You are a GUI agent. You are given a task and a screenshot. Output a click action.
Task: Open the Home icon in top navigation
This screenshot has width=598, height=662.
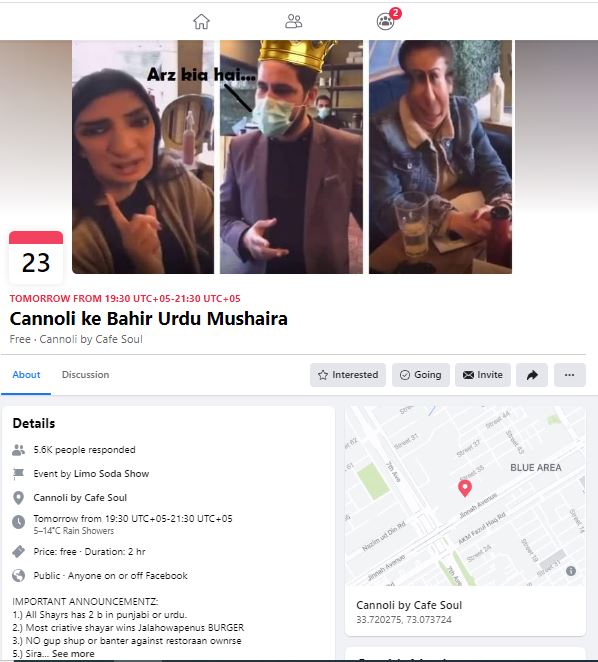(201, 21)
